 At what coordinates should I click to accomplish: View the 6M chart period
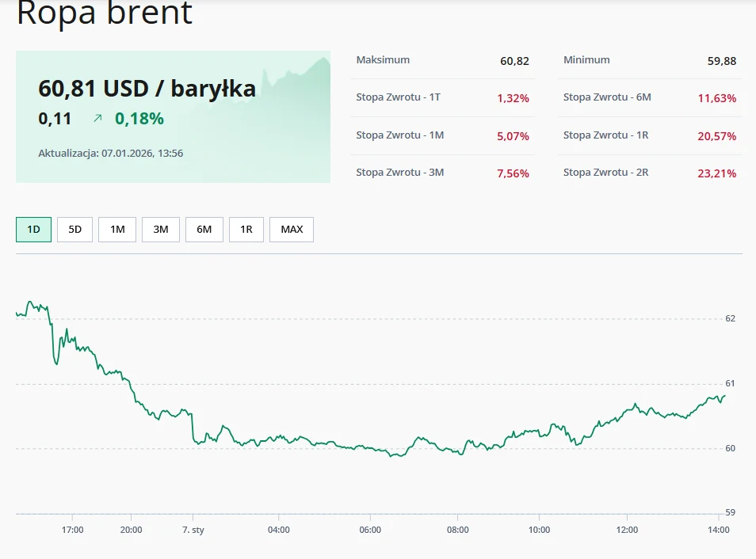click(x=204, y=229)
